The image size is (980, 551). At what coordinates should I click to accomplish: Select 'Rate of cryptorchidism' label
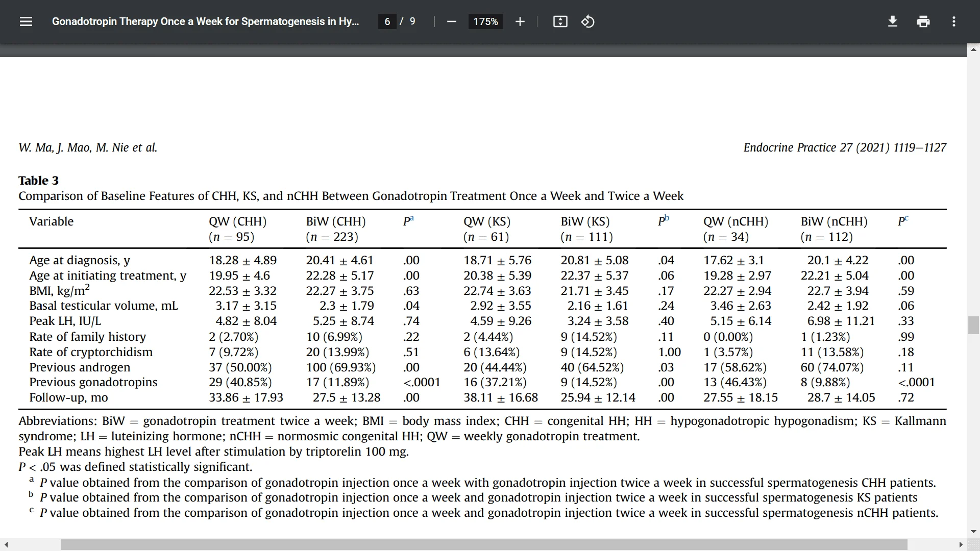[91, 352]
